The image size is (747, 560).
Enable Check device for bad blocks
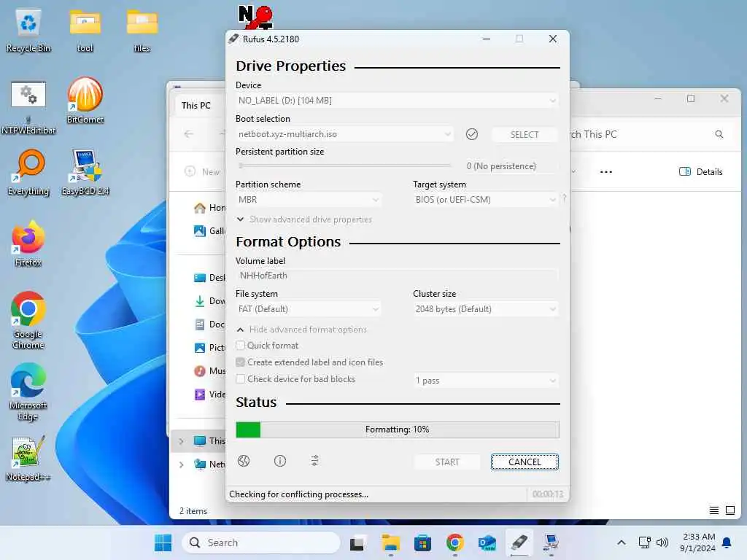pos(241,379)
